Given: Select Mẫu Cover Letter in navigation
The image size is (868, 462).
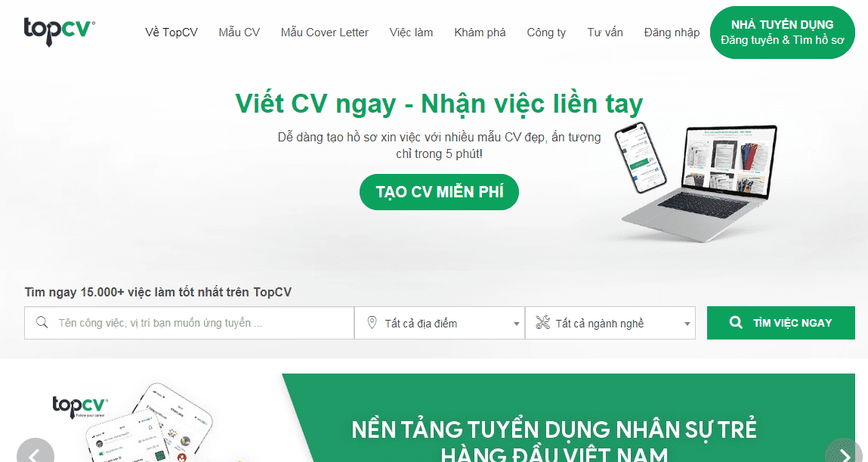Looking at the screenshot, I should pyautogui.click(x=324, y=33).
